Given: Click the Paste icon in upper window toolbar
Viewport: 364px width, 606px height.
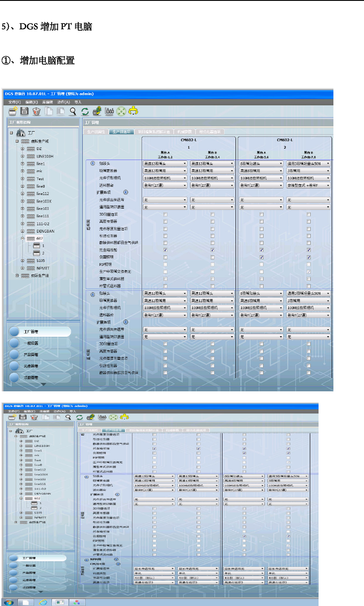Looking at the screenshot, I should pyautogui.click(x=61, y=111).
